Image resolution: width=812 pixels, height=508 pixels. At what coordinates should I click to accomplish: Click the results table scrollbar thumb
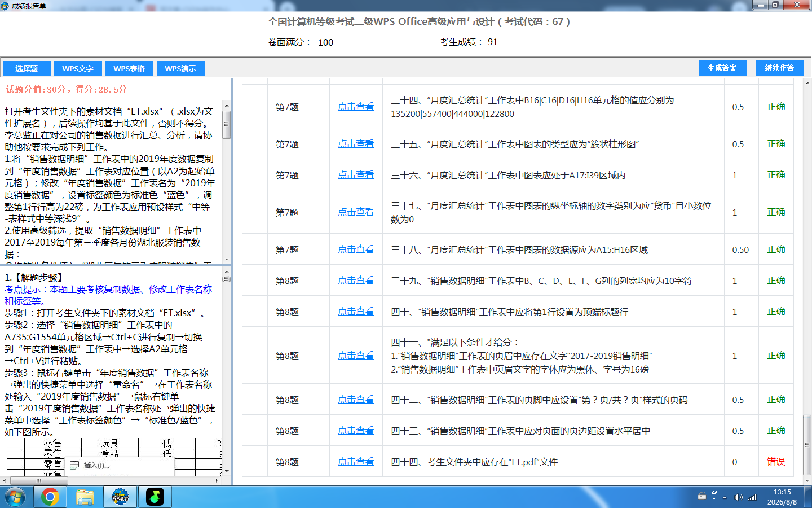807,445
